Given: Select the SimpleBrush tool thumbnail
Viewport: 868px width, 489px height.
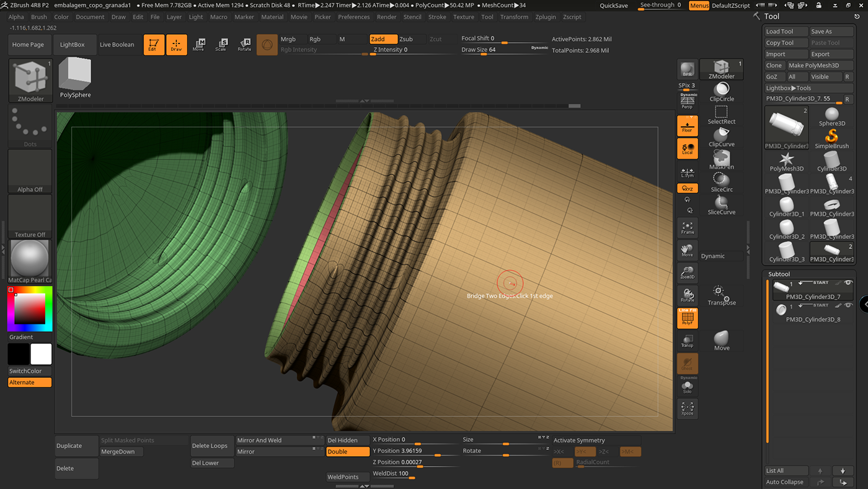Looking at the screenshot, I should [831, 135].
